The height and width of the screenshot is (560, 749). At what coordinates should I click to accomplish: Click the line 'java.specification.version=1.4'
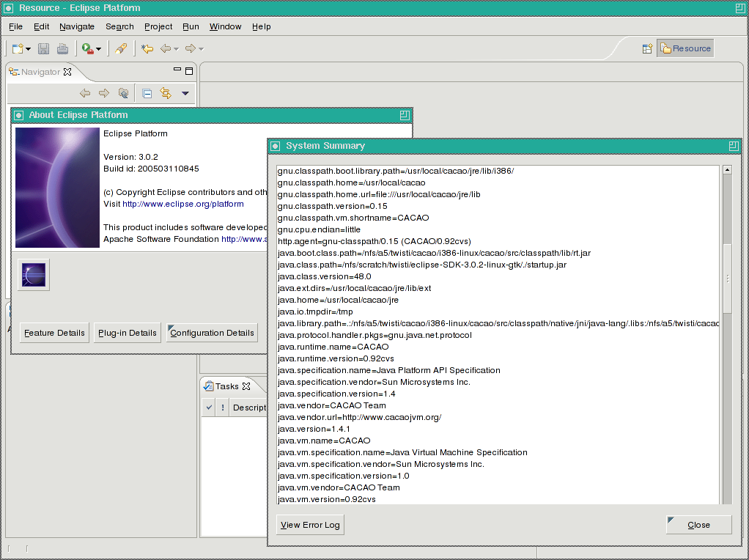337,394
